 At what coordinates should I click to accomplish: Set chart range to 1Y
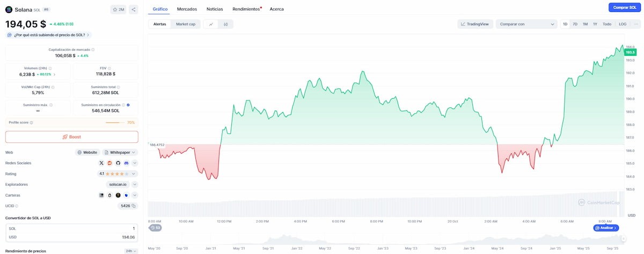pyautogui.click(x=595, y=24)
